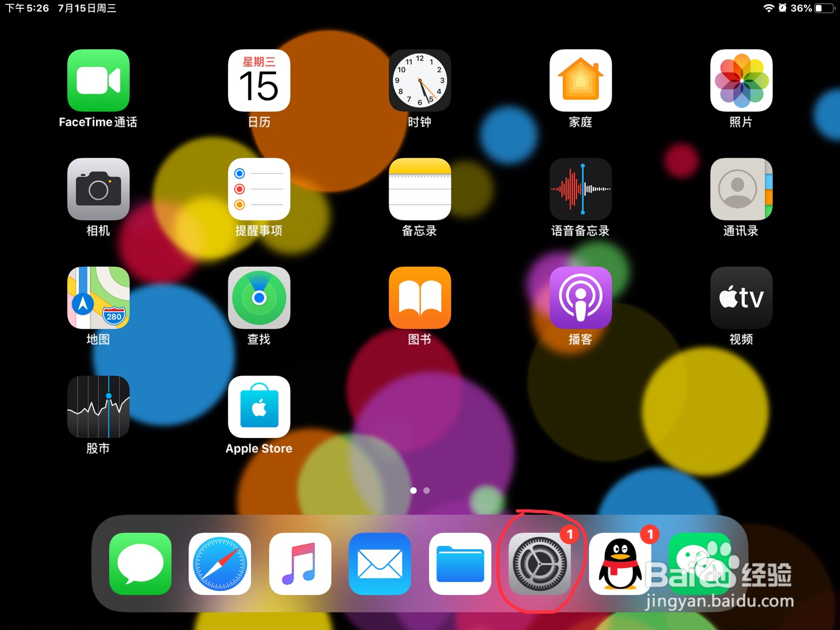The width and height of the screenshot is (840, 630).
Task: Open WeChat app in the dock
Action: pos(700,564)
